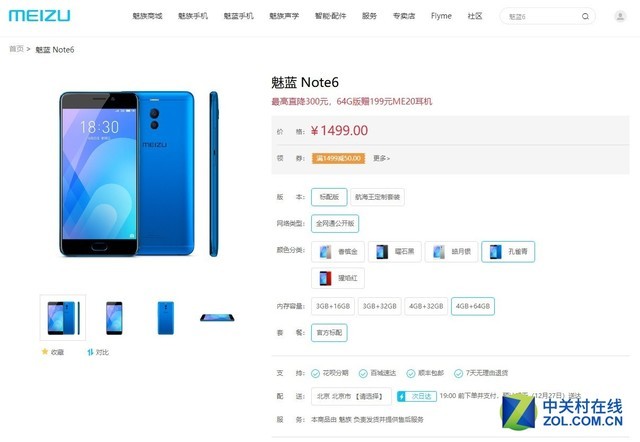
Task: Click the 7-day return checkmark icon
Action: tap(458, 373)
